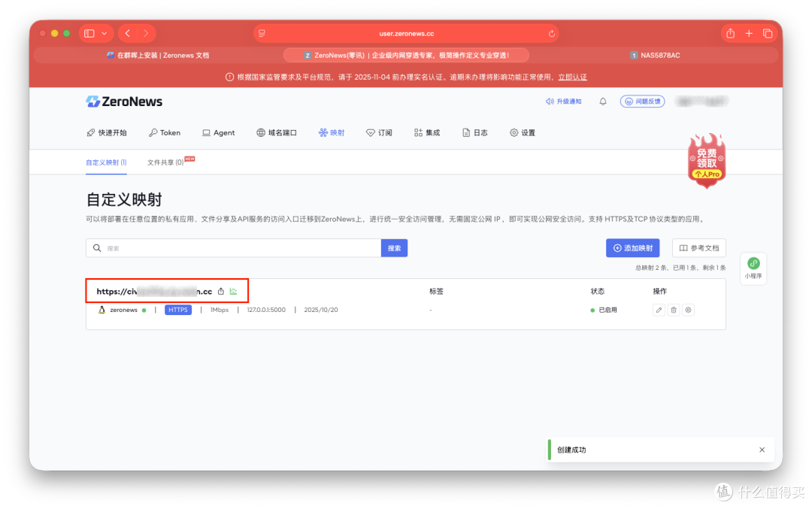Viewport: 812px width, 509px height.
Task: Switch to the NAS5878AC tab
Action: tap(655, 56)
